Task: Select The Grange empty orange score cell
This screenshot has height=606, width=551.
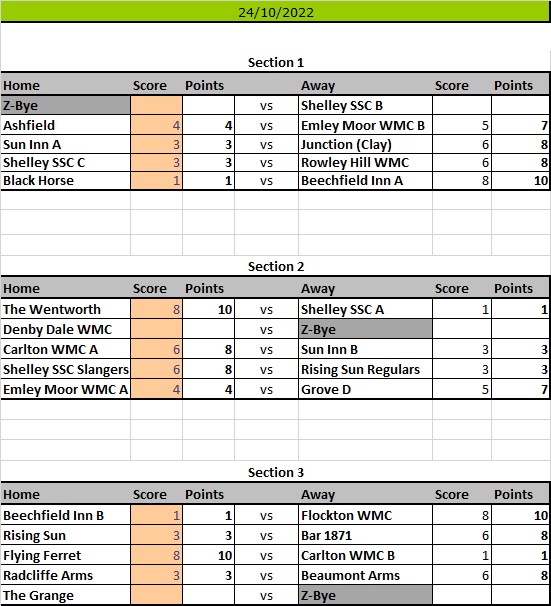Action: click(x=156, y=595)
